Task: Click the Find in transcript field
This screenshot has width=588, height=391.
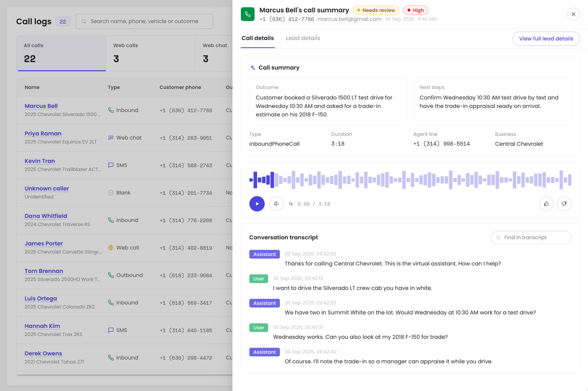Action: tap(531, 237)
